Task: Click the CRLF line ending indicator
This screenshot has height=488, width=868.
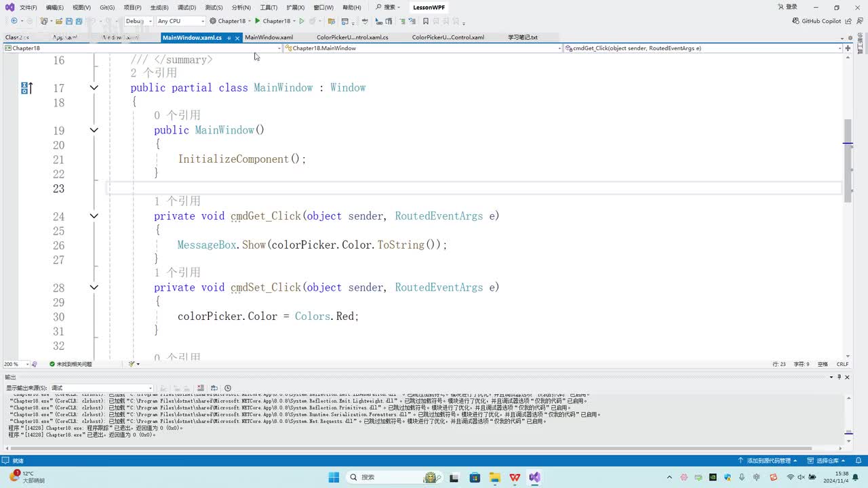Action: tap(842, 364)
